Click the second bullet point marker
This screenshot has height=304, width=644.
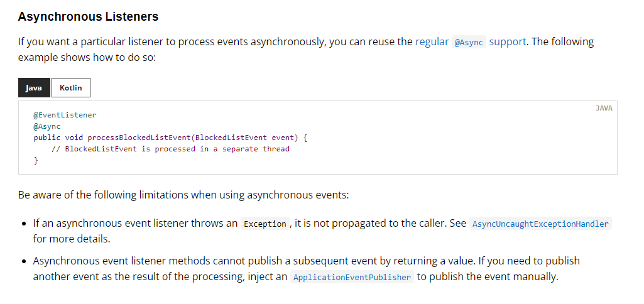23,261
